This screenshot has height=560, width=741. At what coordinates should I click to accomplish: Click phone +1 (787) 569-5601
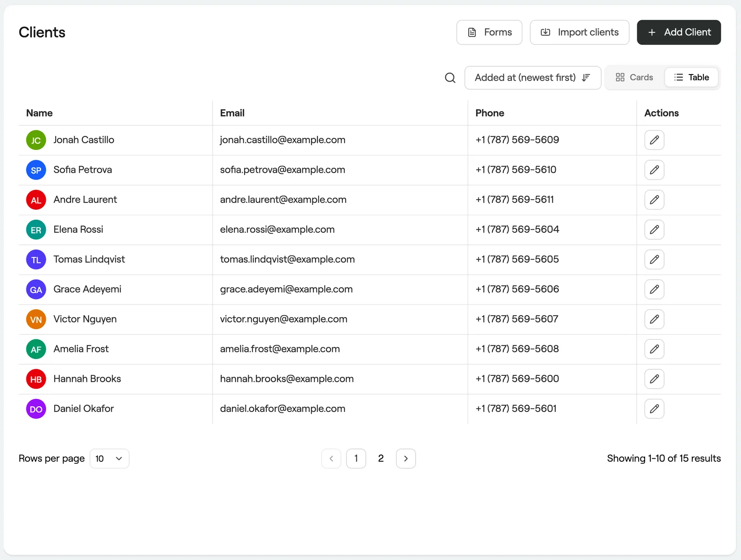pyautogui.click(x=516, y=409)
